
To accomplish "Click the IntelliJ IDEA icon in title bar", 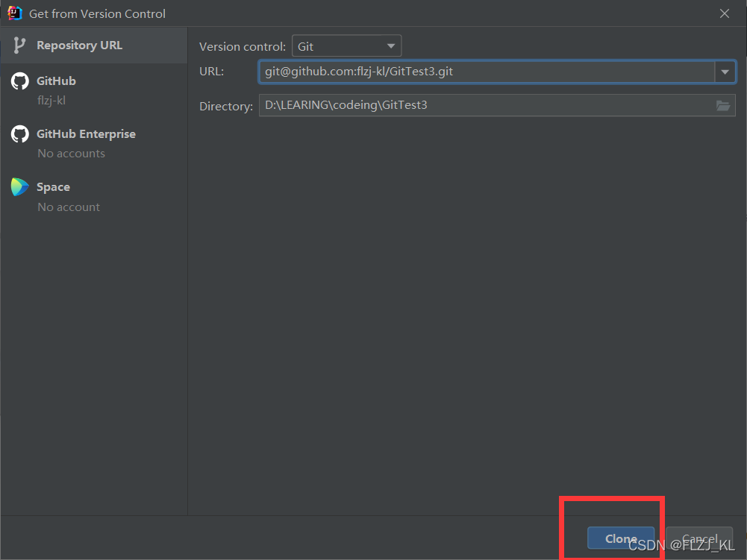I will tap(15, 13).
